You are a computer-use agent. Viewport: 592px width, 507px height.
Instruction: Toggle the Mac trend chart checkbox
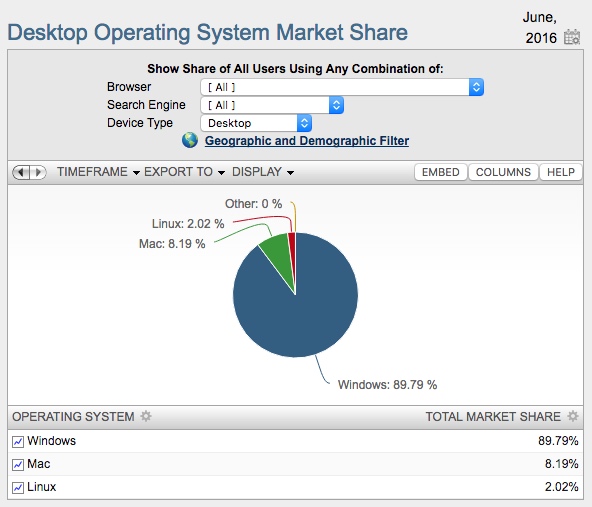click(18, 464)
